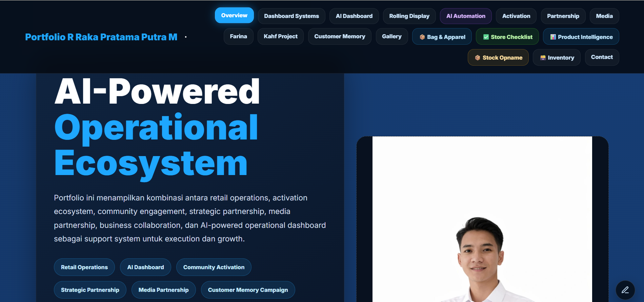Open the Media nav item
Viewport: 644px width, 302px height.
click(604, 16)
